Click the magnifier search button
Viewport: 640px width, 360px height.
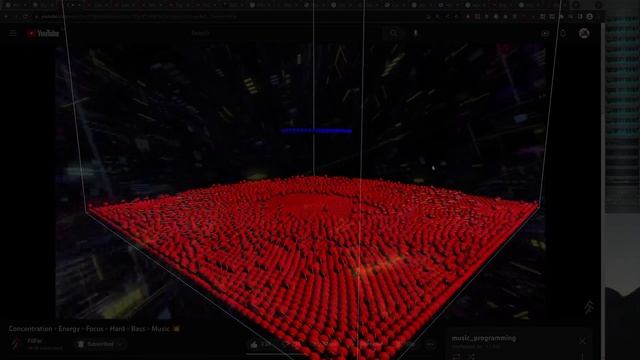[394, 33]
